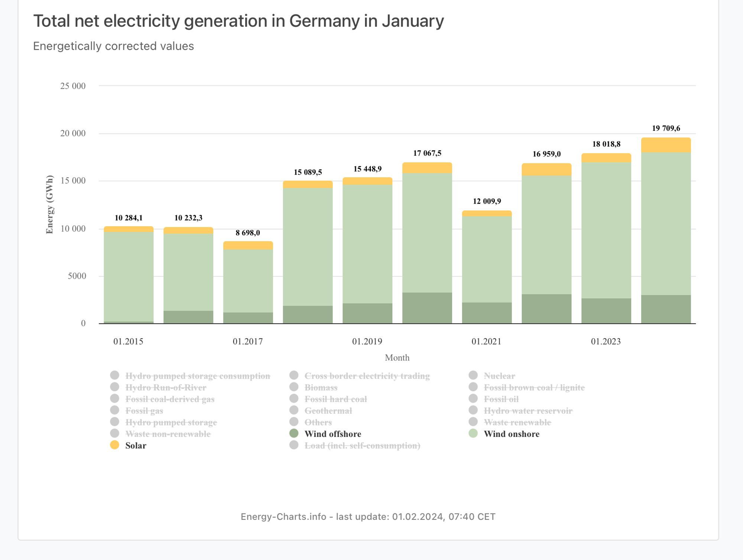Click the Fossil oil legend circle
This screenshot has height=560, width=743.
coord(473,398)
